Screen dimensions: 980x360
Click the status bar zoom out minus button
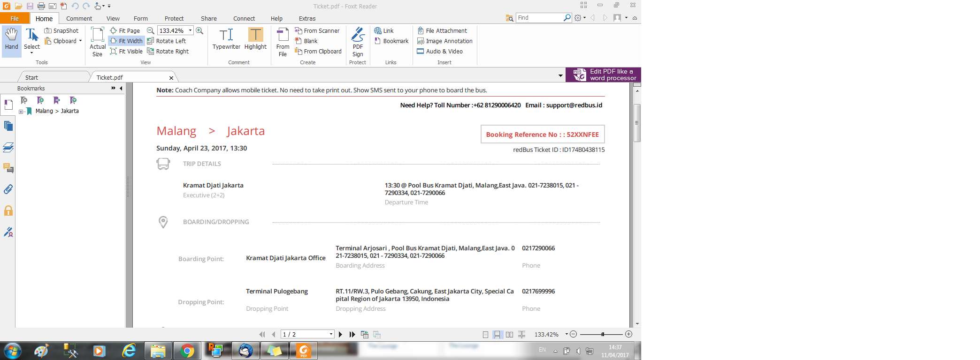573,334
